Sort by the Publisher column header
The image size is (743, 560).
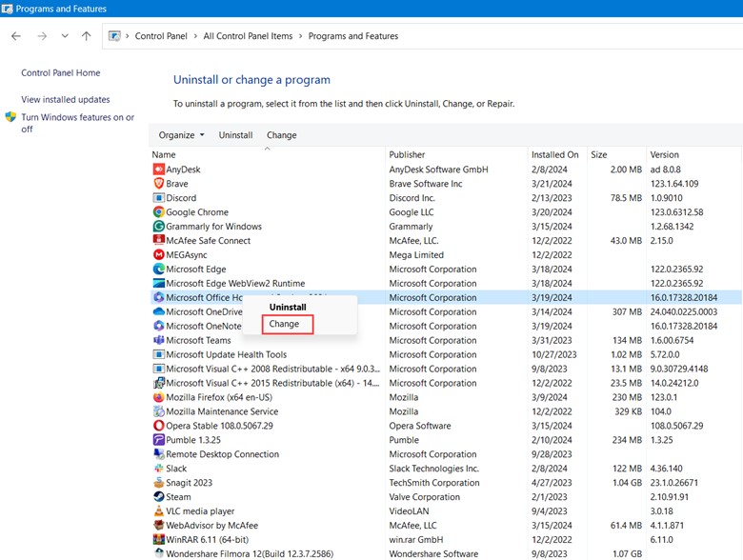[x=456, y=154]
